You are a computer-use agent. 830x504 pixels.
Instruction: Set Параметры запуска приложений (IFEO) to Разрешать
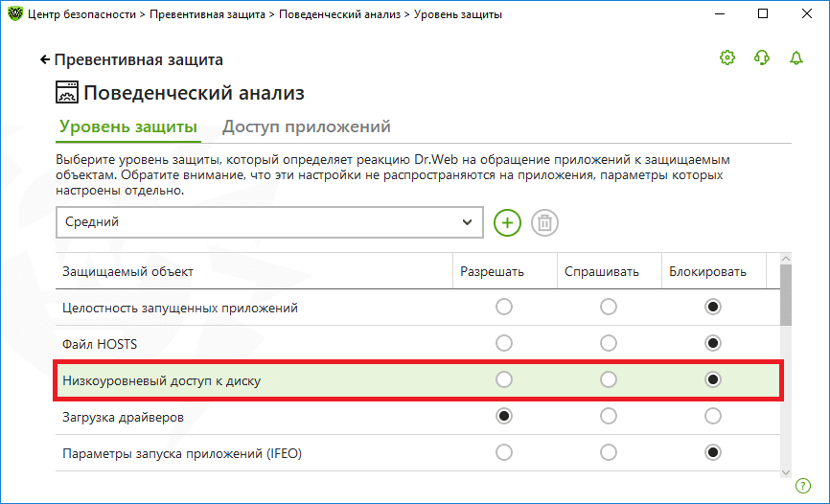(504, 452)
